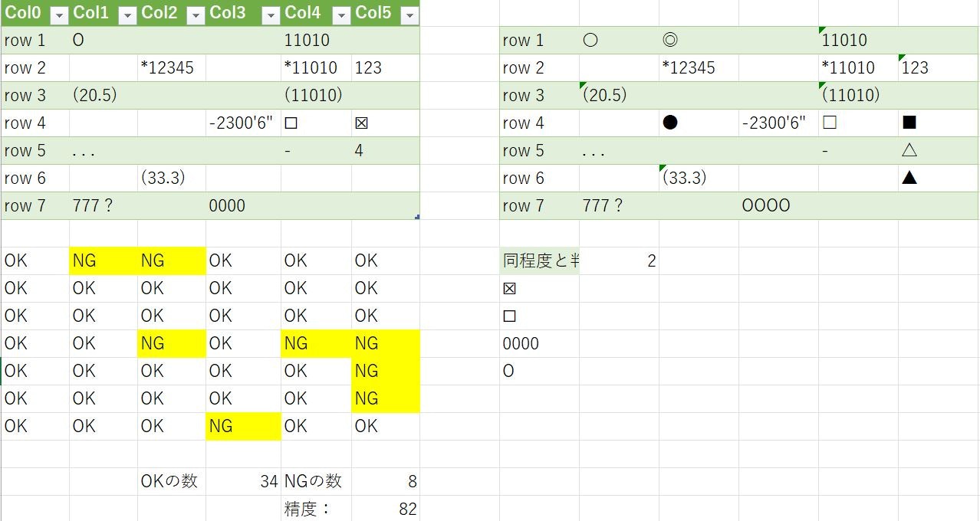This screenshot has width=980, height=521.
Task: Select *12345 in the right-hand table
Action: pos(699,67)
